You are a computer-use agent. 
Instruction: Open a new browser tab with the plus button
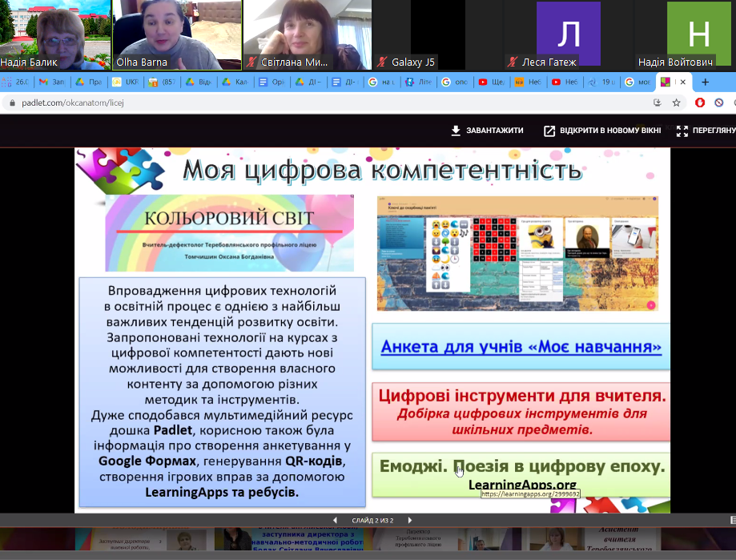704,81
